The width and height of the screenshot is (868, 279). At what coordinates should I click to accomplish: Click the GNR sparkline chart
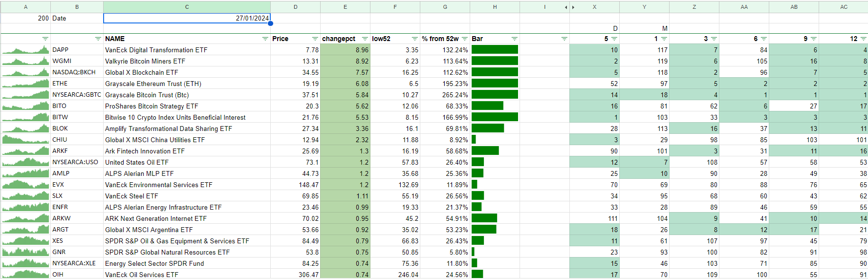tap(25, 252)
